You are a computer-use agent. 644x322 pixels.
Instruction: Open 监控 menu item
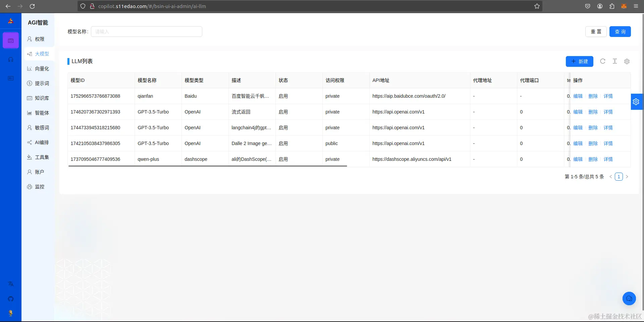pos(39,187)
